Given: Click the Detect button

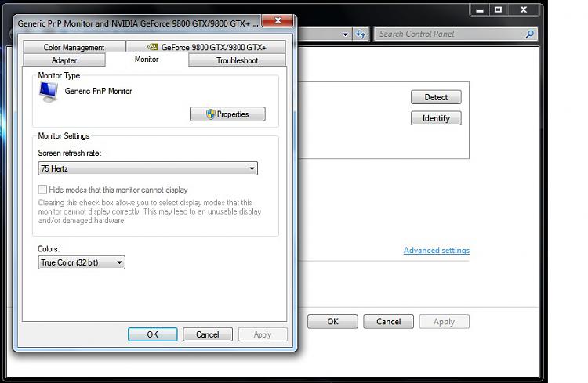Looking at the screenshot, I should click(x=436, y=97).
